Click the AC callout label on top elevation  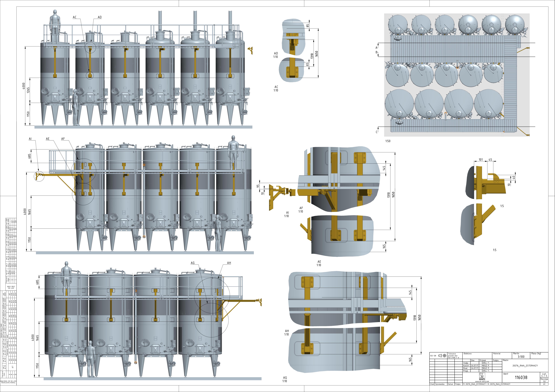[75, 17]
